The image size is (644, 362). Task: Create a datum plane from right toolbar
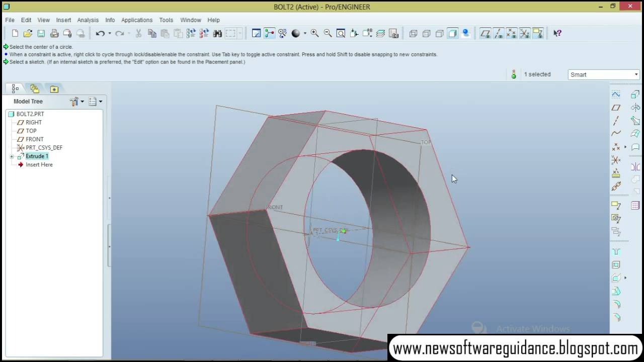click(x=616, y=108)
